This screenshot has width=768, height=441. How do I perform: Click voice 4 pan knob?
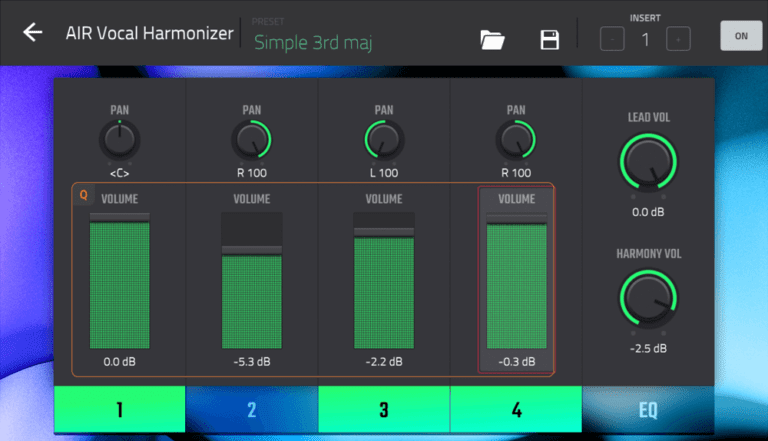516,140
